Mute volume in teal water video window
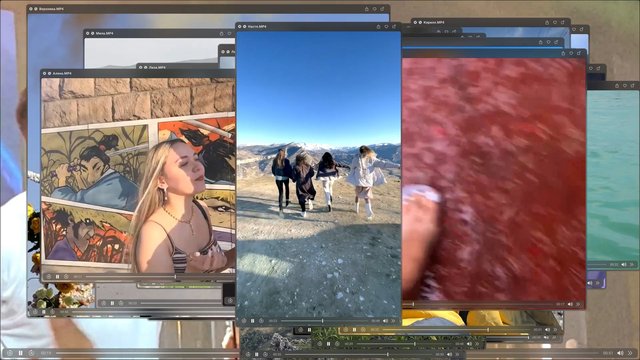The width and height of the screenshot is (640, 360). coord(624,264)
